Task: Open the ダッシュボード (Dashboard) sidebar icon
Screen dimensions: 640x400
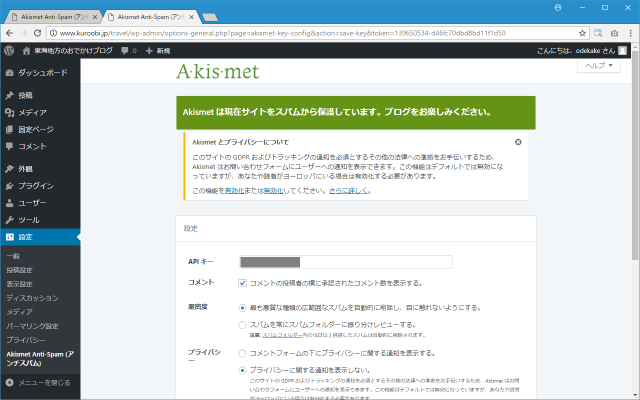Action: point(10,73)
